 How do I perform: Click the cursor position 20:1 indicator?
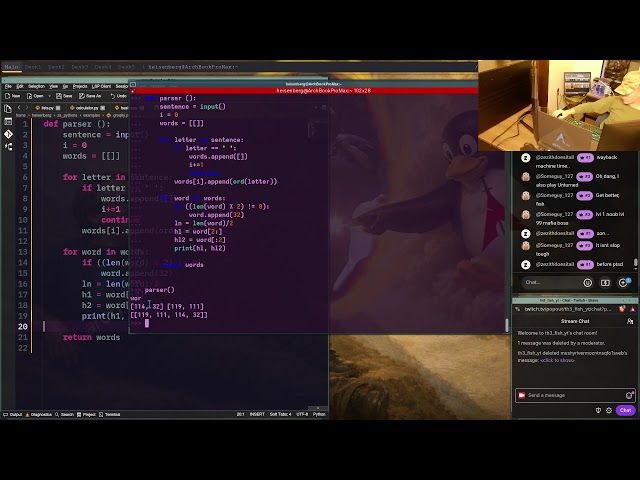tap(240, 414)
